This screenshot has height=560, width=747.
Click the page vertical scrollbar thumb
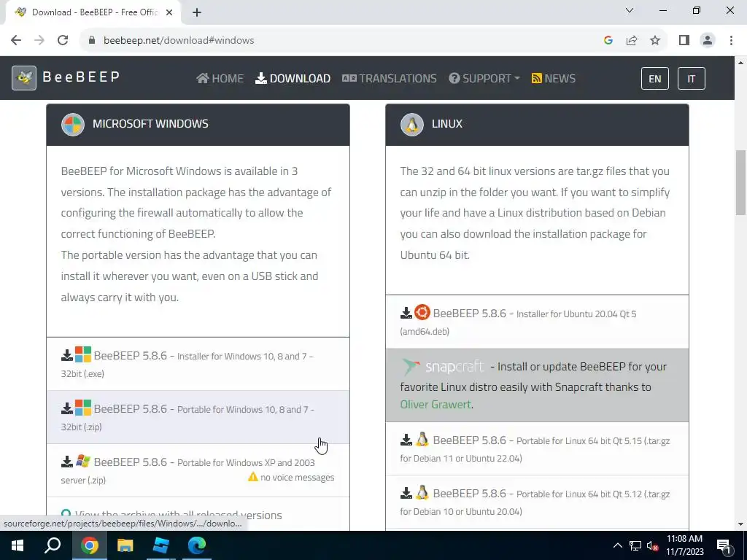point(741,182)
